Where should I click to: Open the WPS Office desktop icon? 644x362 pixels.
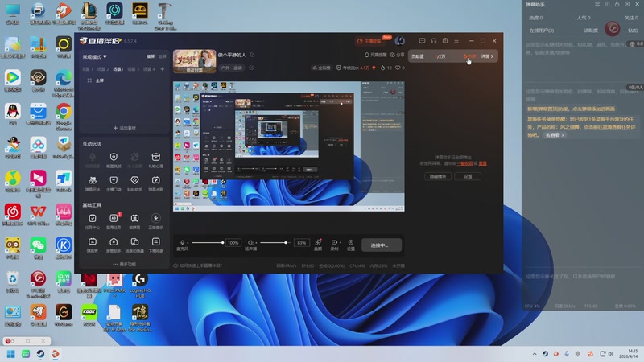[x=38, y=216]
